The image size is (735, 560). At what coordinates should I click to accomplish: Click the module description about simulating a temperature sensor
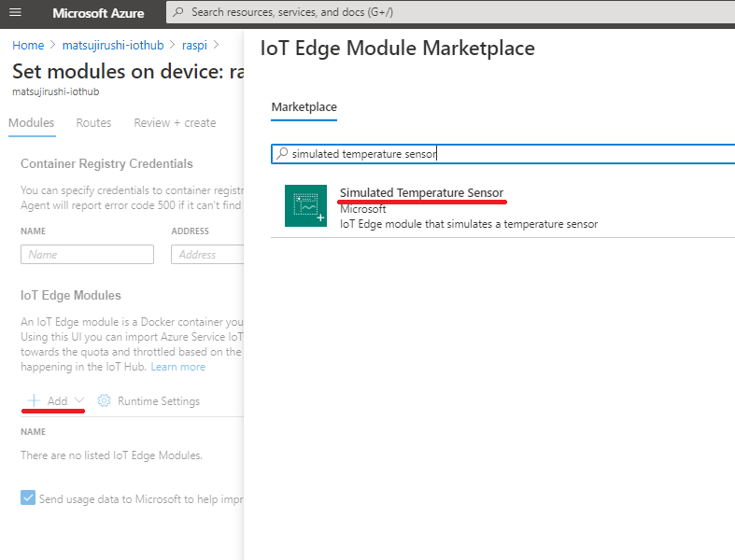coord(469,224)
